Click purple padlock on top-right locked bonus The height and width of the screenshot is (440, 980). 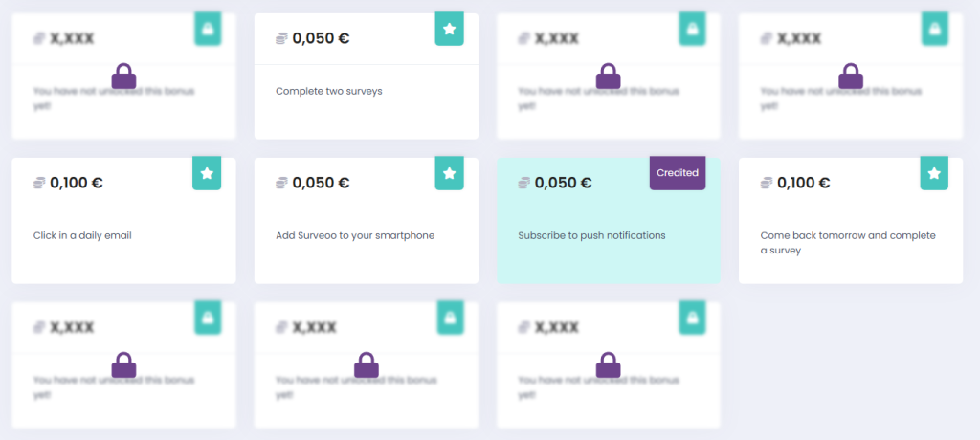tap(851, 76)
